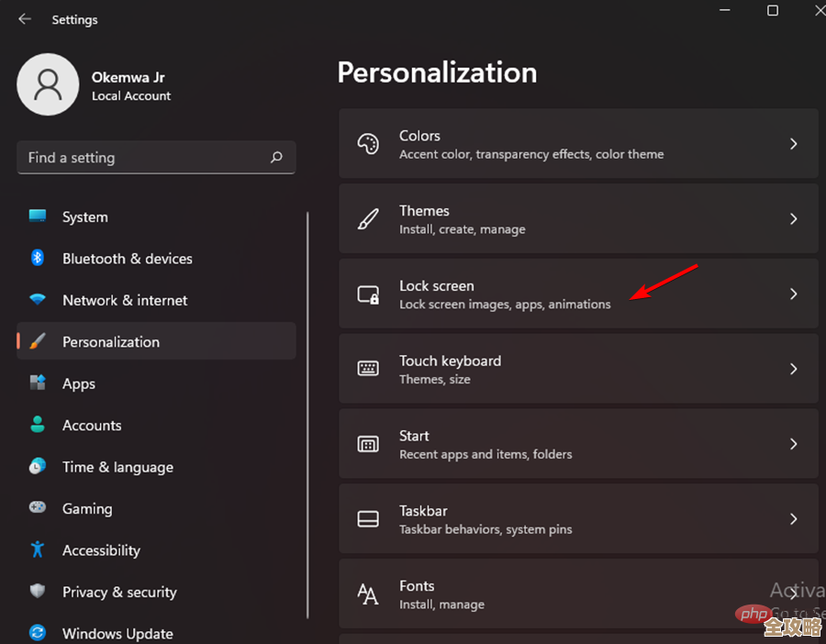Select the Fonts 'AA' icon
This screenshot has height=644, width=826.
pyautogui.click(x=369, y=594)
